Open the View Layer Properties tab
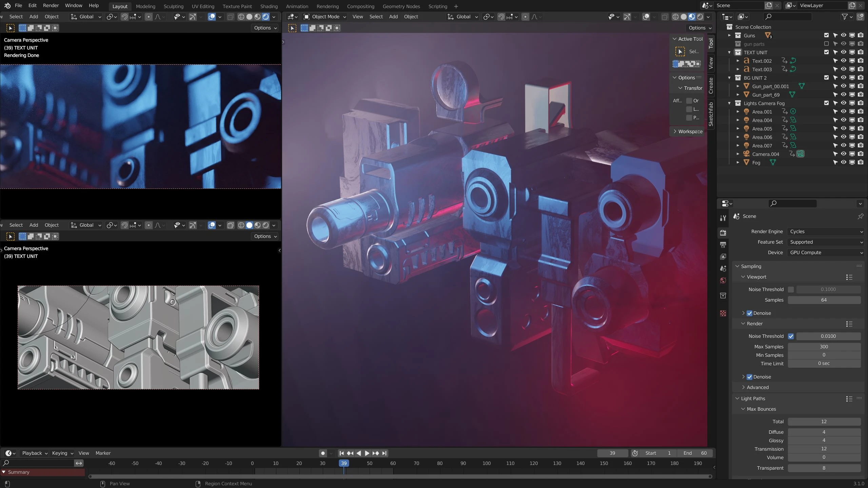868x488 pixels. [x=723, y=257]
